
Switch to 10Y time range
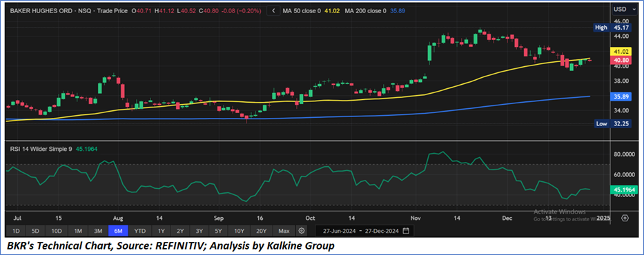[x=239, y=231]
